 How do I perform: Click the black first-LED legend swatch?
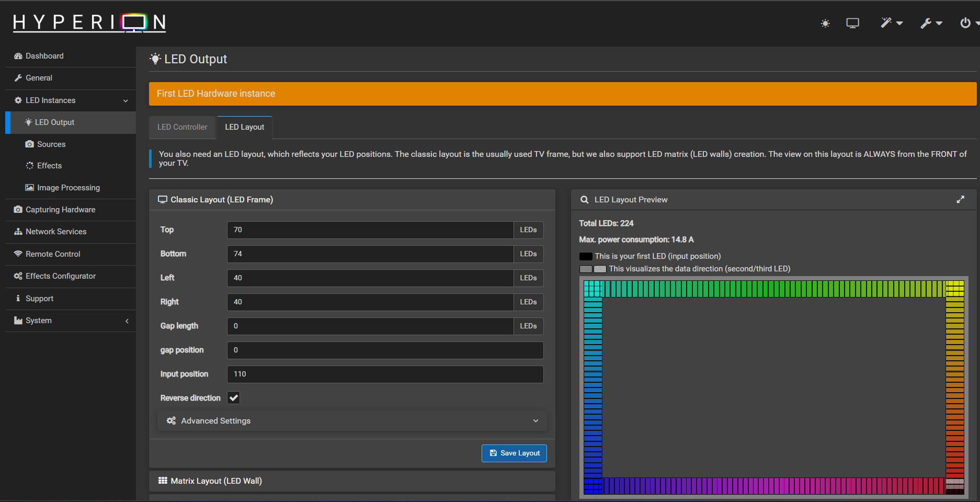click(x=586, y=257)
